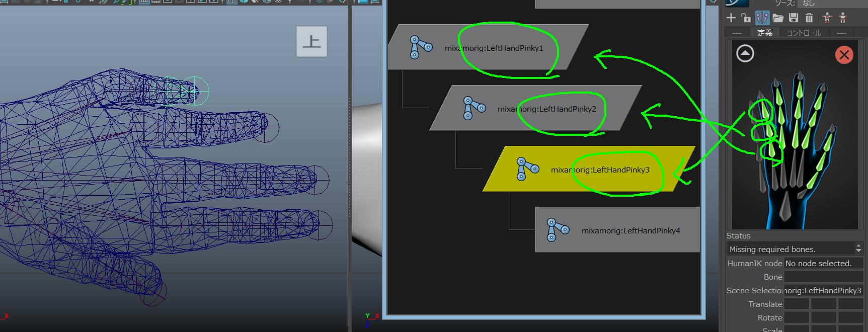Image resolution: width=868 pixels, height=332 pixels.
Task: Toggle the mirror matching bones icon
Action: click(762, 18)
